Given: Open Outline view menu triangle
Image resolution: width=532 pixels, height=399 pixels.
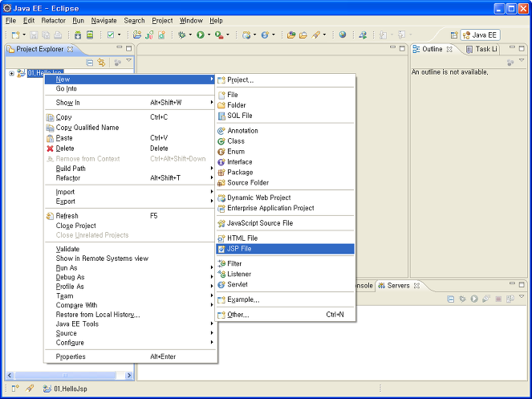Looking at the screenshot, I should pos(522,61).
